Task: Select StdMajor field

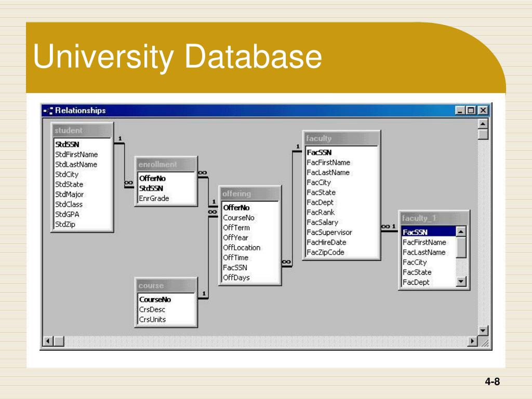Action: point(69,194)
